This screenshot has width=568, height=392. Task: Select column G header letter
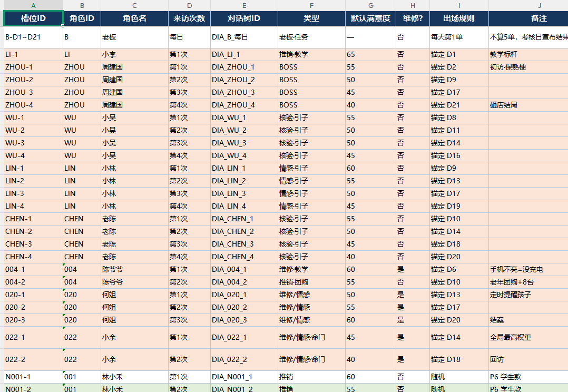[x=370, y=5]
